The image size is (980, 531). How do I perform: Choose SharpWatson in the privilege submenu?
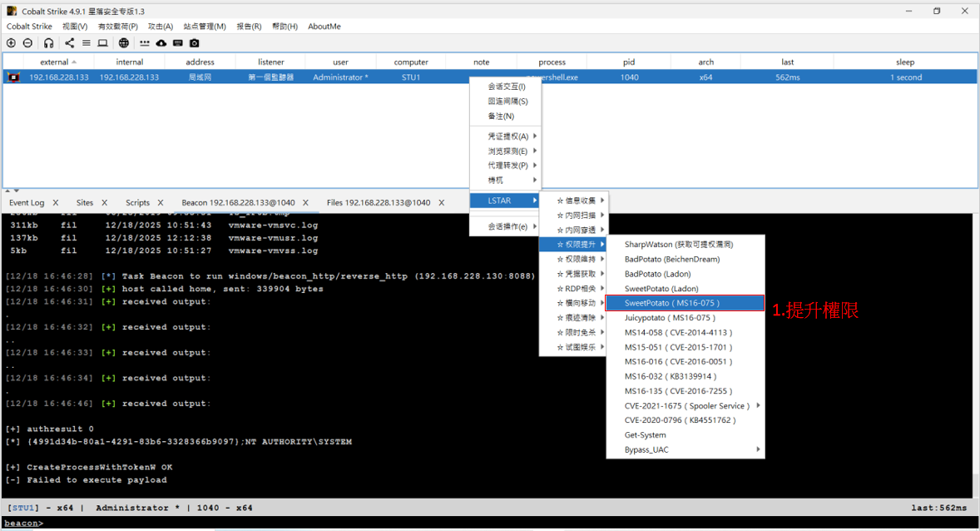(x=685, y=245)
